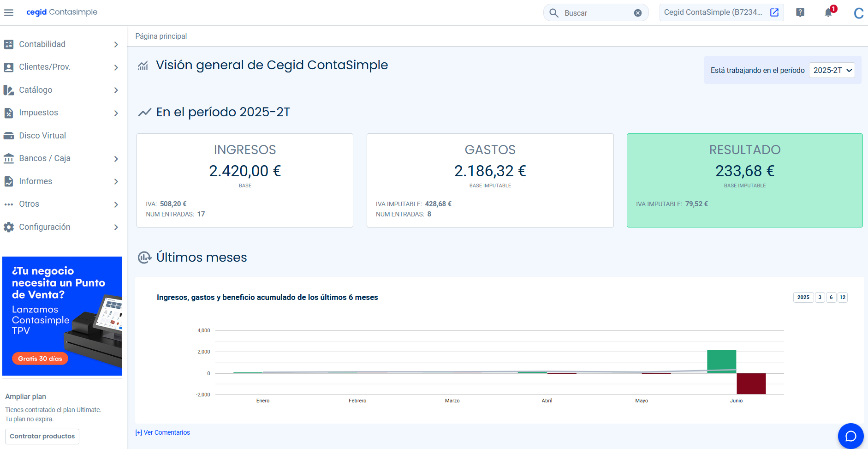The image size is (868, 449).
Task: Click the Otros three-dots icon
Action: [x=9, y=204]
